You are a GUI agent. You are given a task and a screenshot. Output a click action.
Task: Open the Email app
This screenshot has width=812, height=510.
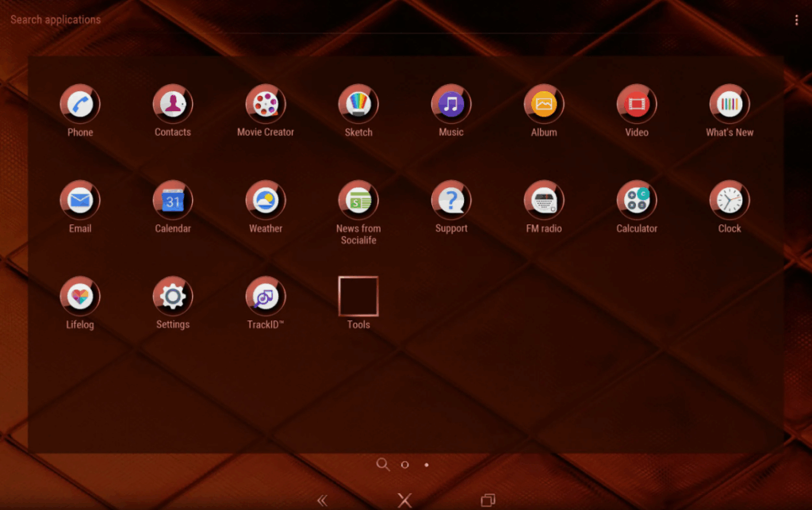coord(80,201)
